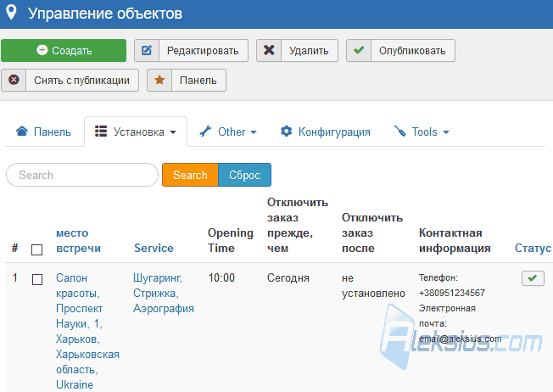Click the plus icon on Создать button
The image size is (553, 392).
(x=42, y=50)
